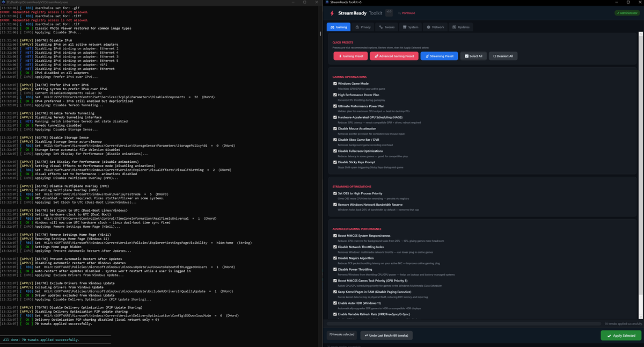Viewport: 644px width, 347px height.
Task: Click the rocket icon on Advanced Gaming Preset
Action: (376, 56)
